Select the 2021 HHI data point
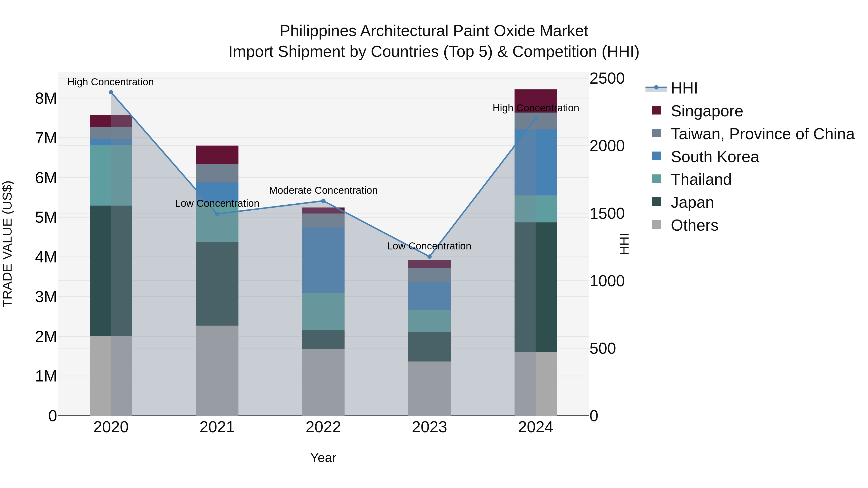The width and height of the screenshot is (868, 488). point(217,214)
